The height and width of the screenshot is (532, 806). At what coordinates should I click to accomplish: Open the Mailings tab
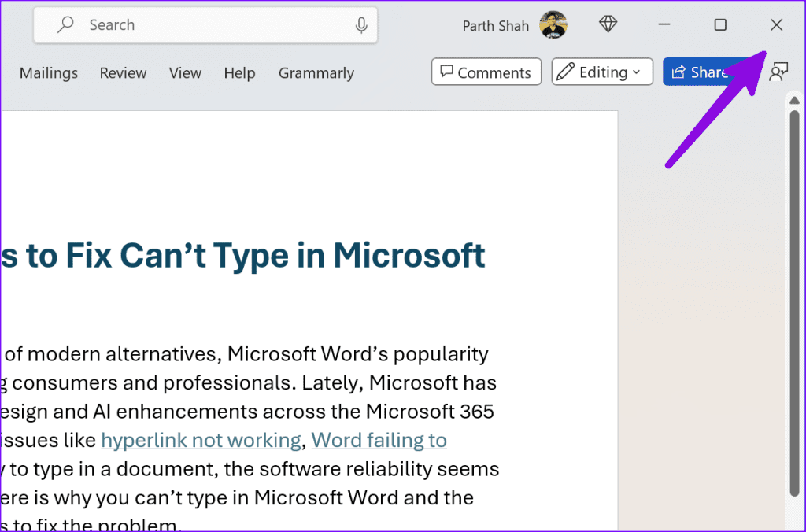coord(49,73)
